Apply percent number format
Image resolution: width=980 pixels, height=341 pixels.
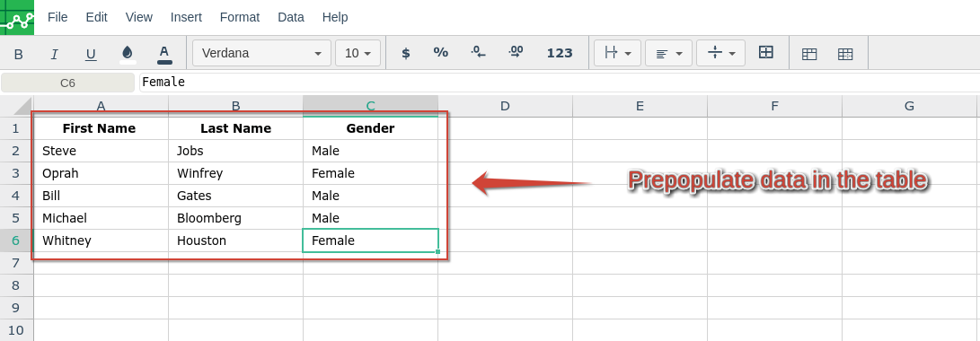tap(441, 53)
